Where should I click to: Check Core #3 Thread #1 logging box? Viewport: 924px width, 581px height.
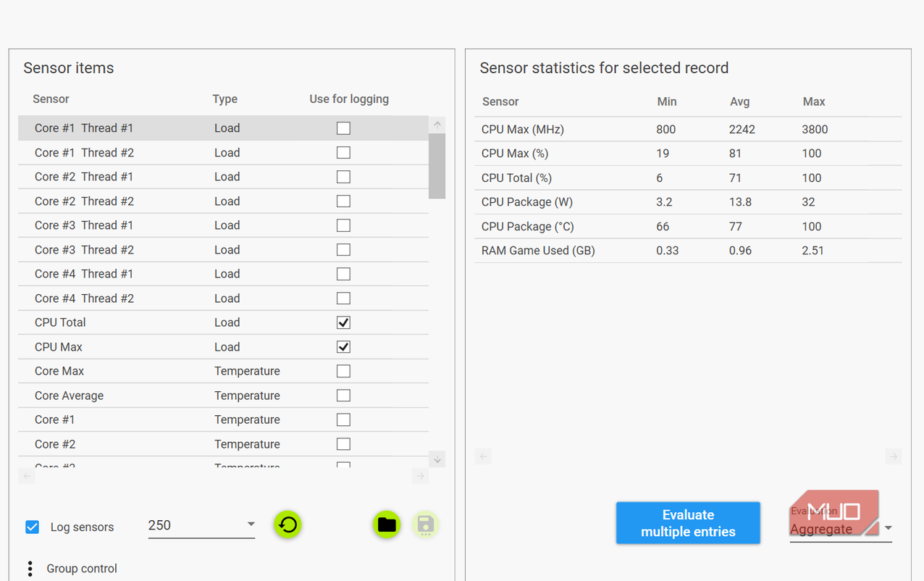click(343, 225)
